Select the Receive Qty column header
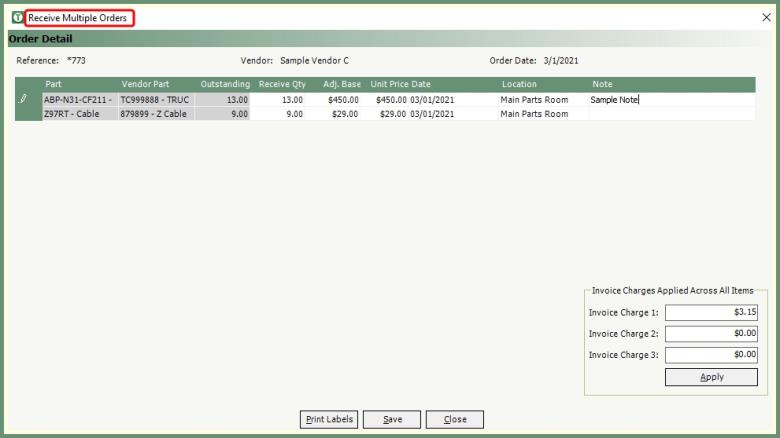The height and width of the screenshot is (438, 780). pyautogui.click(x=281, y=85)
